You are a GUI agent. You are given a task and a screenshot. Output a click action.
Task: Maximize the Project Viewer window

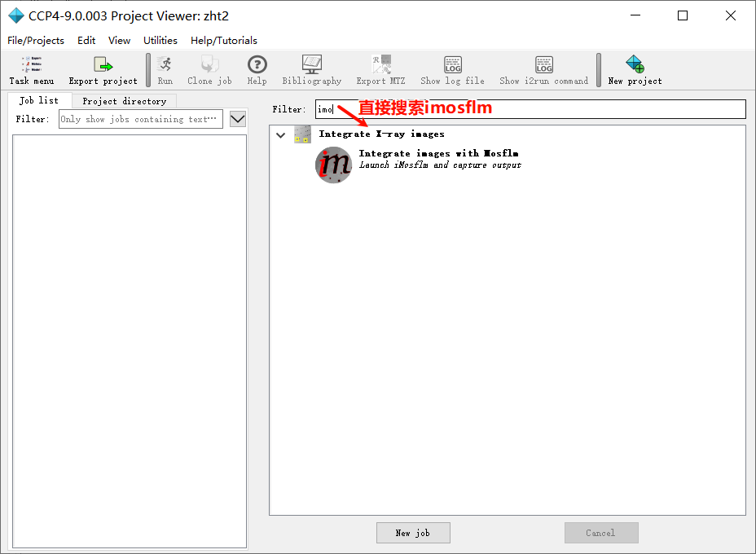pyautogui.click(x=682, y=16)
